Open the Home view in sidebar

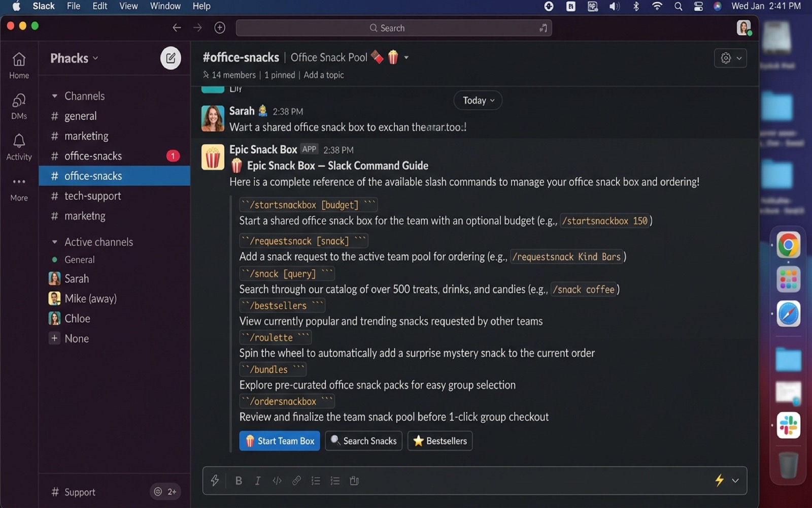tap(19, 66)
